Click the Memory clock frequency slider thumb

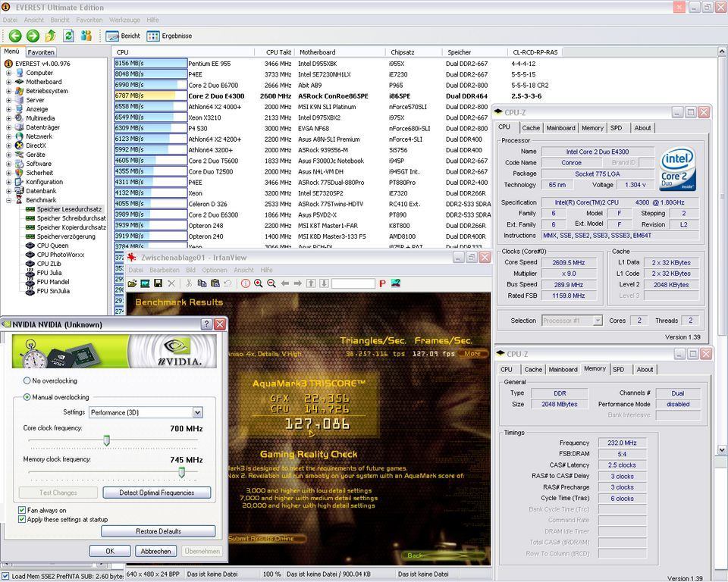182,472
